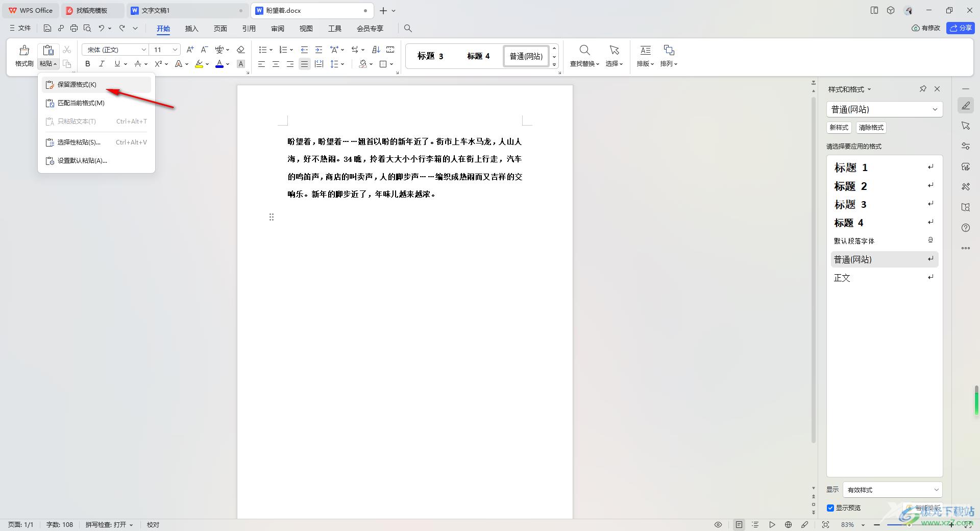Expand the bullet list dropdown arrow
Image resolution: width=980 pixels, height=531 pixels.
271,50
